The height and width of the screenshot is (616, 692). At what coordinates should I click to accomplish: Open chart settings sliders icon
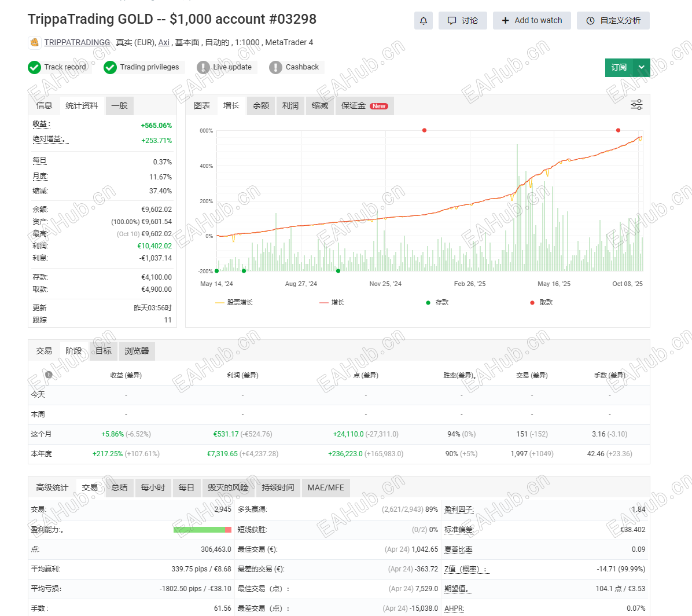(x=637, y=105)
